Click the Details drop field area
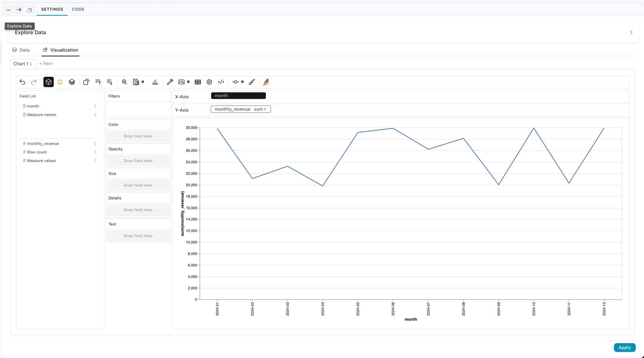 pyautogui.click(x=138, y=210)
